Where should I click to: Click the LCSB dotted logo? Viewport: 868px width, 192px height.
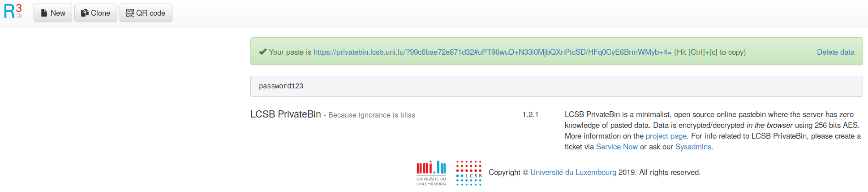[x=469, y=173]
